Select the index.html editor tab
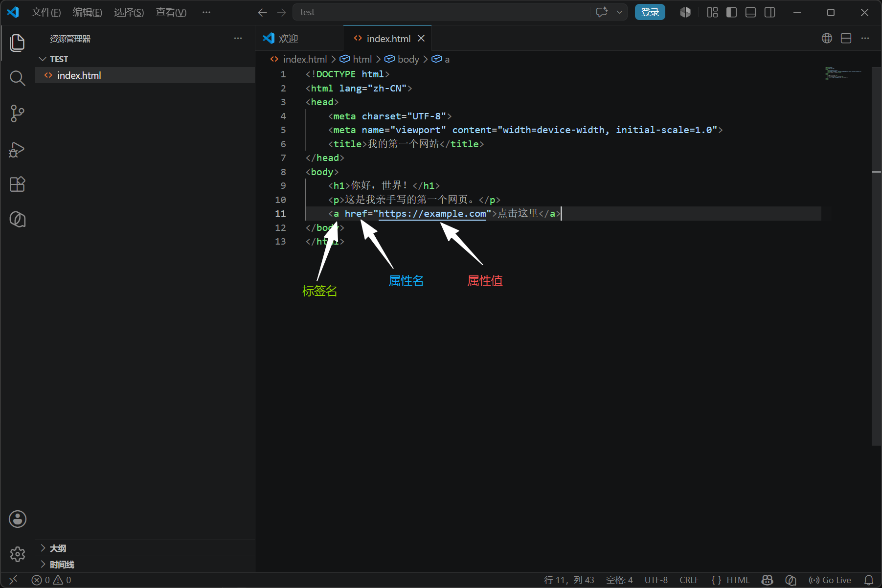 pyautogui.click(x=388, y=38)
